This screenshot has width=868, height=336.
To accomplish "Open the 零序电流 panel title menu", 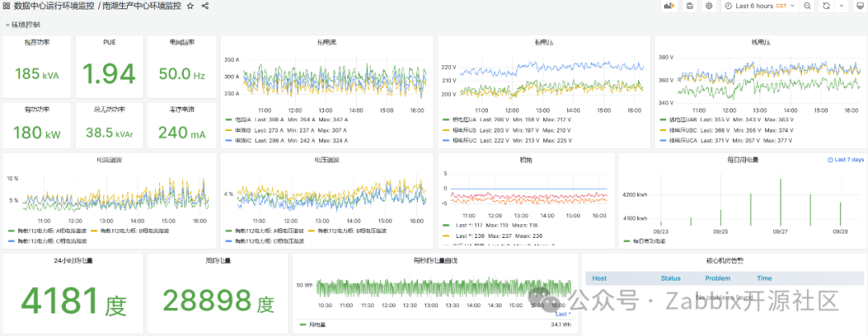I will (182, 109).
